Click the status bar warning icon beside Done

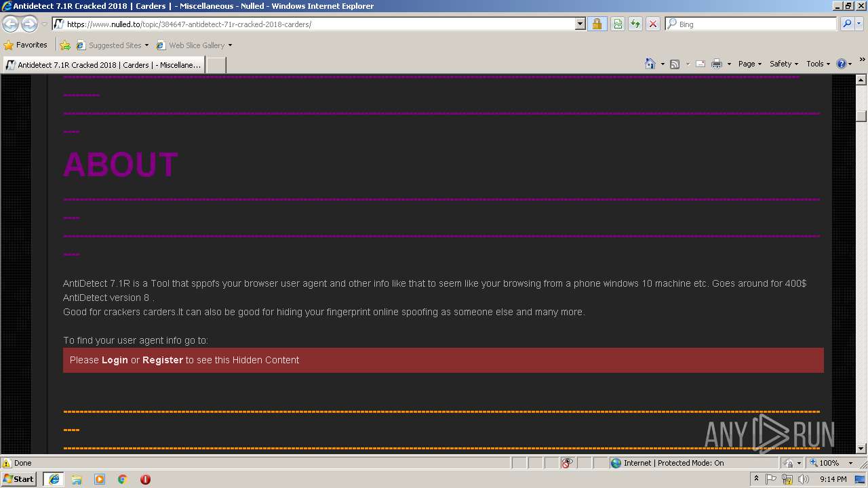click(7, 463)
